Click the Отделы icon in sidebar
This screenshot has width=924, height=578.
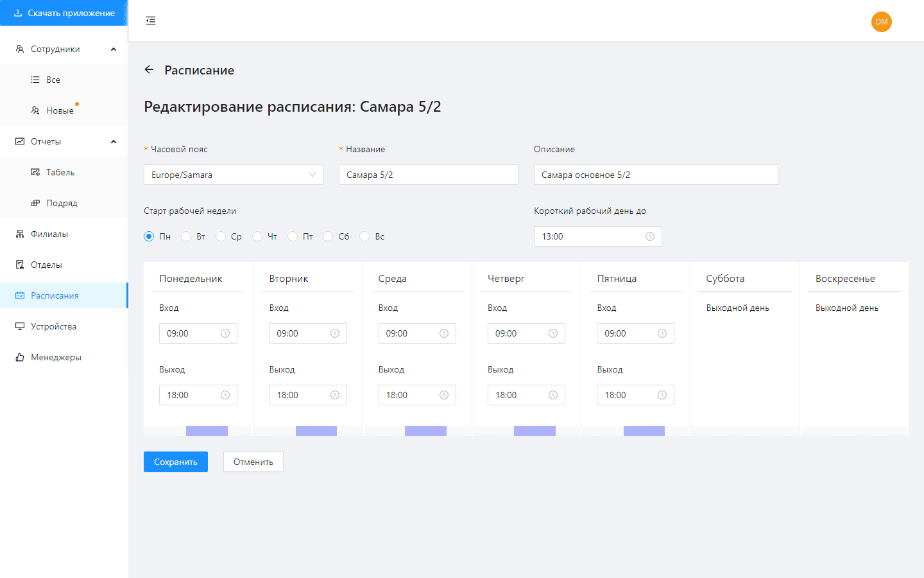[20, 265]
